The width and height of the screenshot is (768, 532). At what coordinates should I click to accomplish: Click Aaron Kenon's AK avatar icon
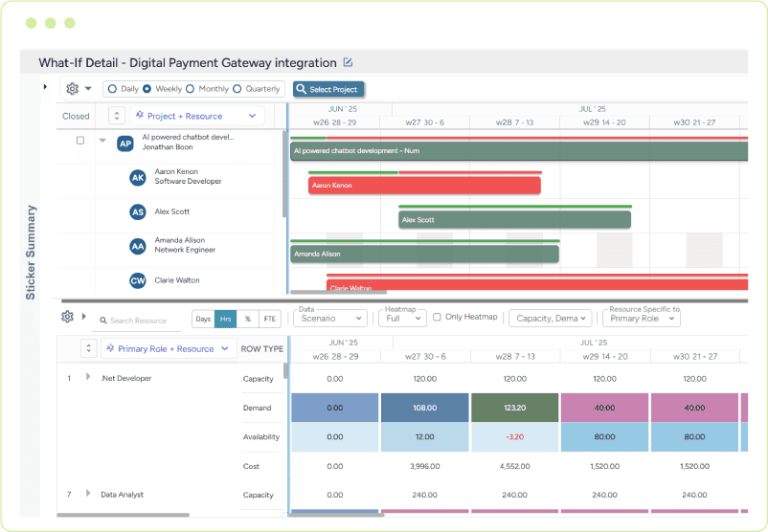pos(138,177)
